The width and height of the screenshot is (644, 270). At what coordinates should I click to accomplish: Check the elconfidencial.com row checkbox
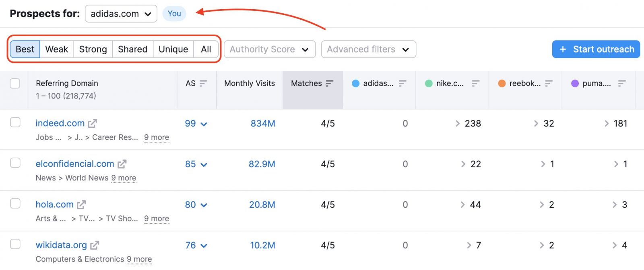(15, 163)
